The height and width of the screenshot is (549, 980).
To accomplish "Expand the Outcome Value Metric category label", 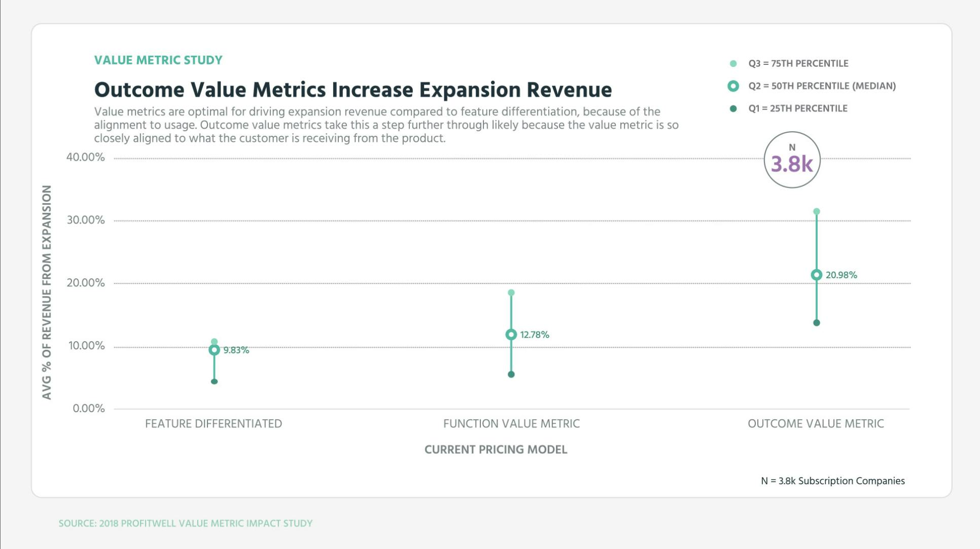I will click(x=816, y=423).
